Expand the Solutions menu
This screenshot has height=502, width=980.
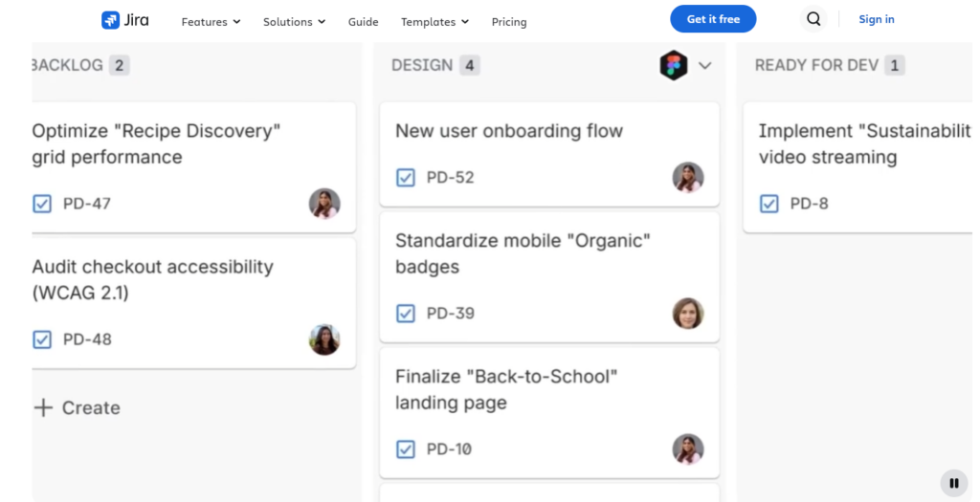(x=295, y=22)
